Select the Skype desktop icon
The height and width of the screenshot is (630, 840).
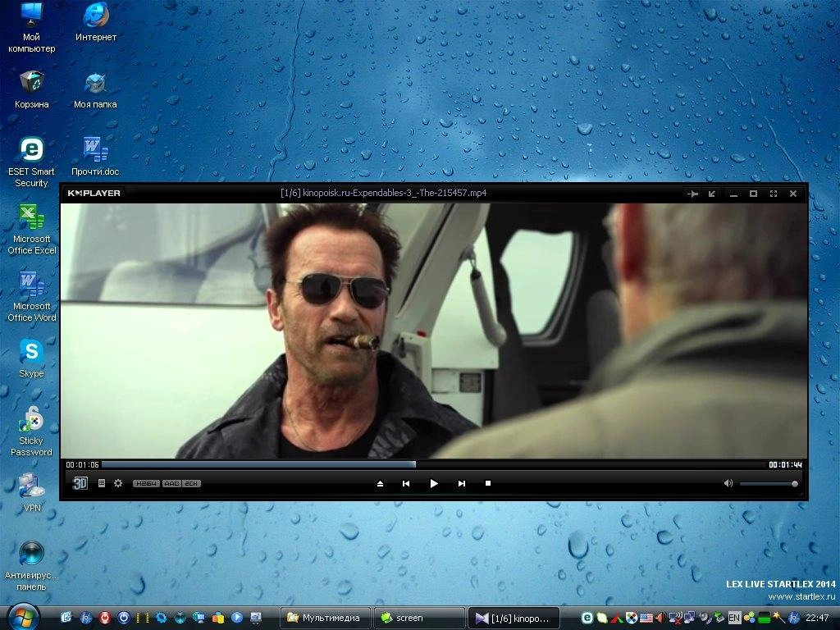click(x=32, y=359)
